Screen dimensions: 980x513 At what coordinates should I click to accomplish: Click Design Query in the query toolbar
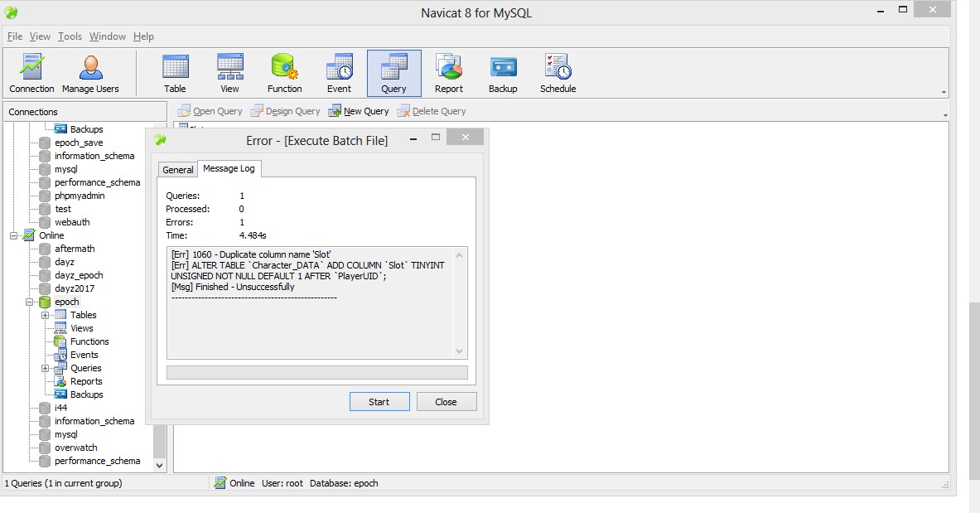[286, 111]
